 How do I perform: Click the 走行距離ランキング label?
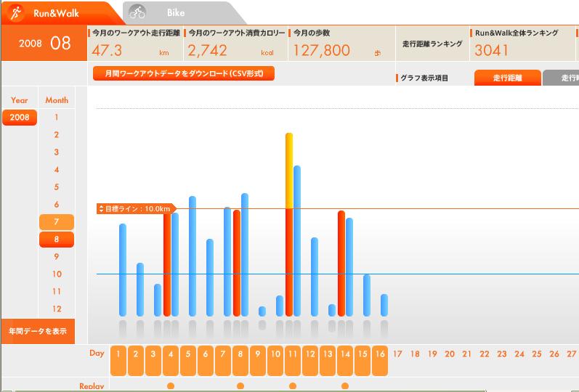pos(432,44)
